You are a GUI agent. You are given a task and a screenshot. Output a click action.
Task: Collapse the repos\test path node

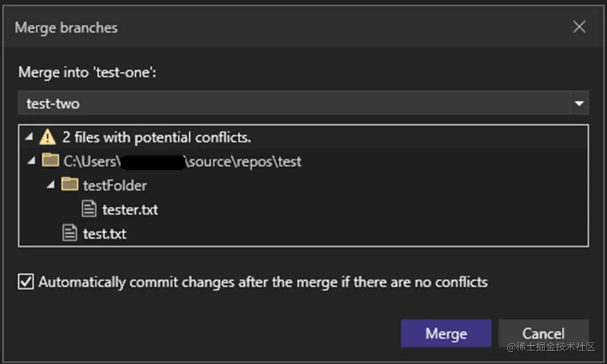[x=31, y=160]
